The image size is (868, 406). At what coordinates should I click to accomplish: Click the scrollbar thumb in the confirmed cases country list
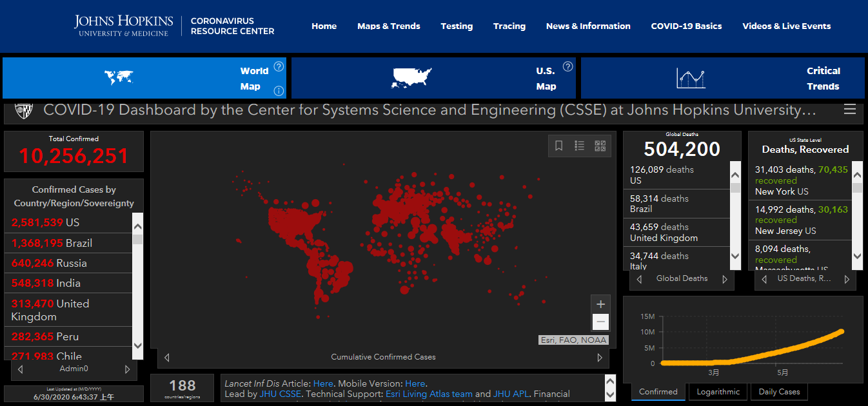[x=137, y=239]
